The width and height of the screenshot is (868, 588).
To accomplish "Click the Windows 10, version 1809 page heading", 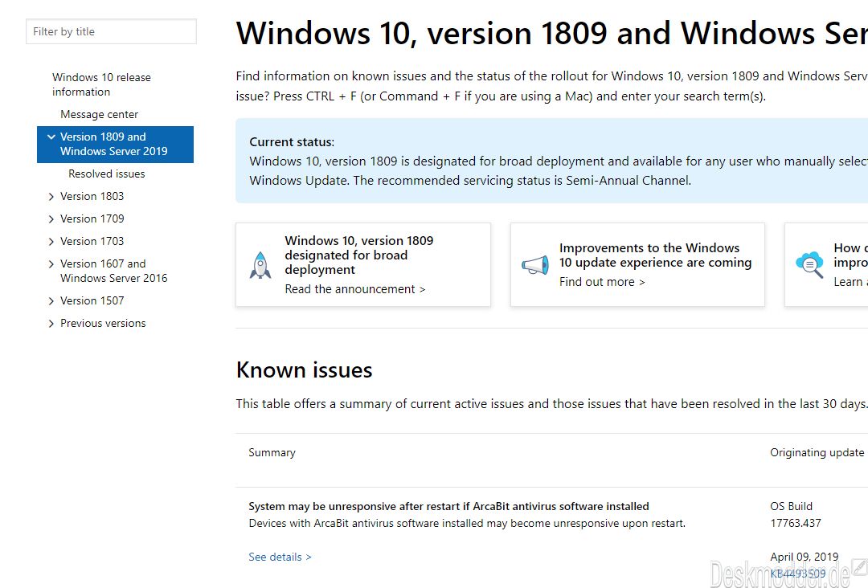I will click(x=552, y=33).
